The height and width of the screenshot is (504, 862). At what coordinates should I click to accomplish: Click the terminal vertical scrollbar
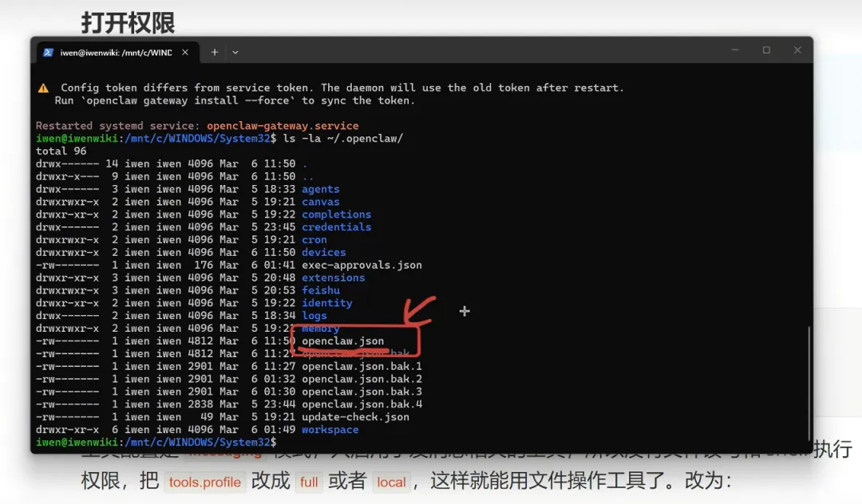pos(809,383)
